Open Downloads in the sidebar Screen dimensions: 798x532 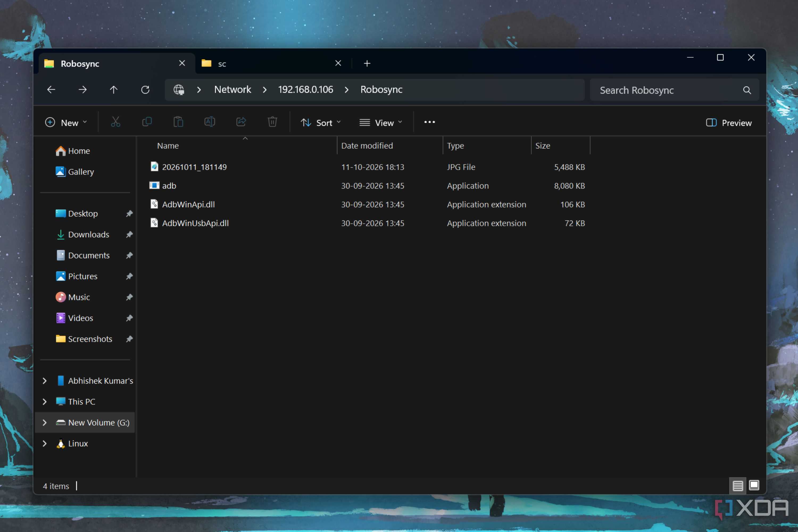pyautogui.click(x=88, y=234)
